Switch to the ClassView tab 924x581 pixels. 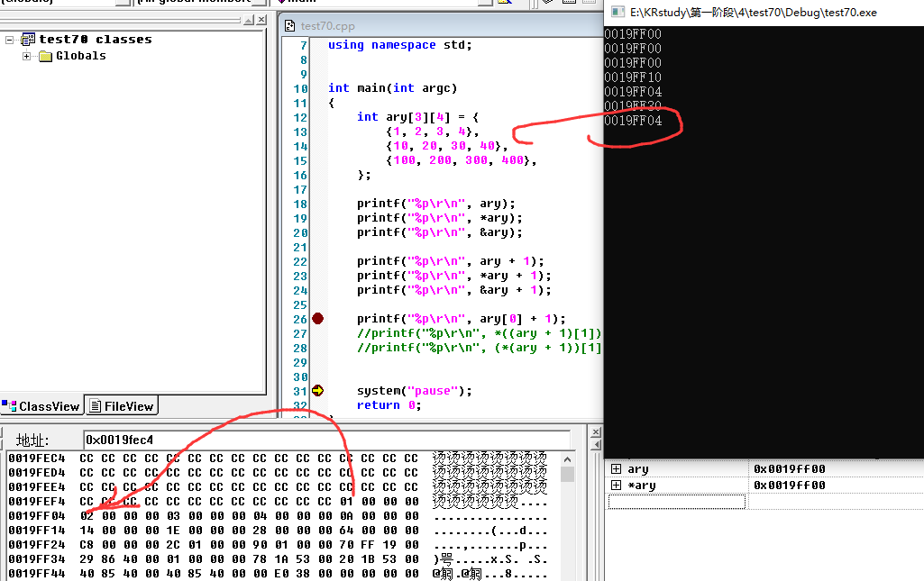pos(42,406)
